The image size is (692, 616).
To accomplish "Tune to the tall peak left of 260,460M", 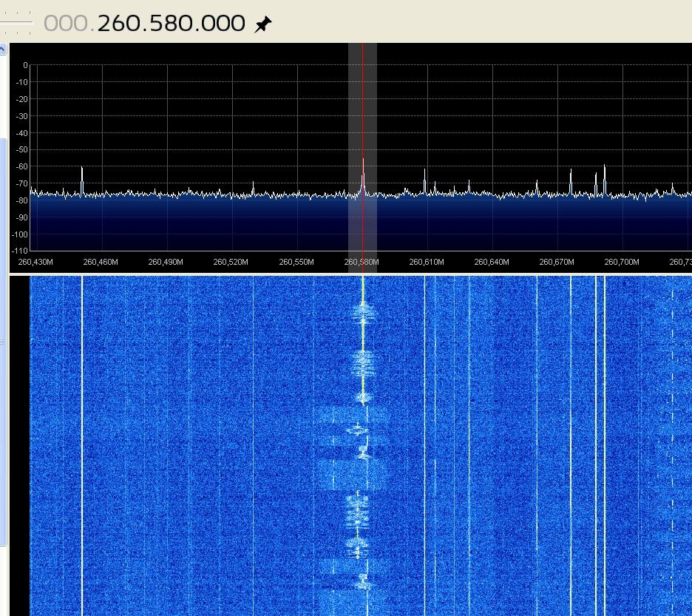I will pyautogui.click(x=81, y=180).
